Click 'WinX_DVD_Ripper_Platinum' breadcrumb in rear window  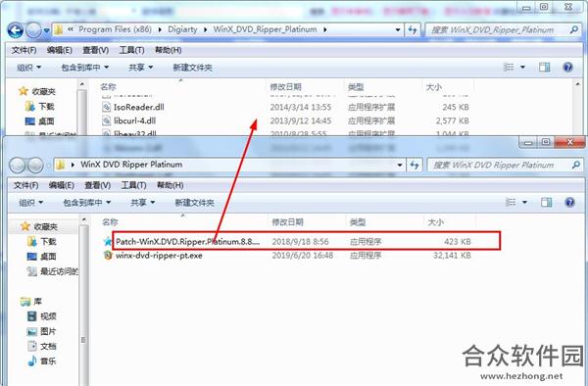[266, 29]
